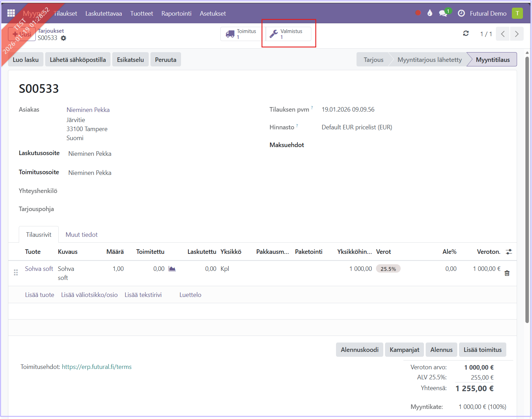Open column settings adjust icon
Image resolution: width=532 pixels, height=419 pixels.
coord(509,252)
